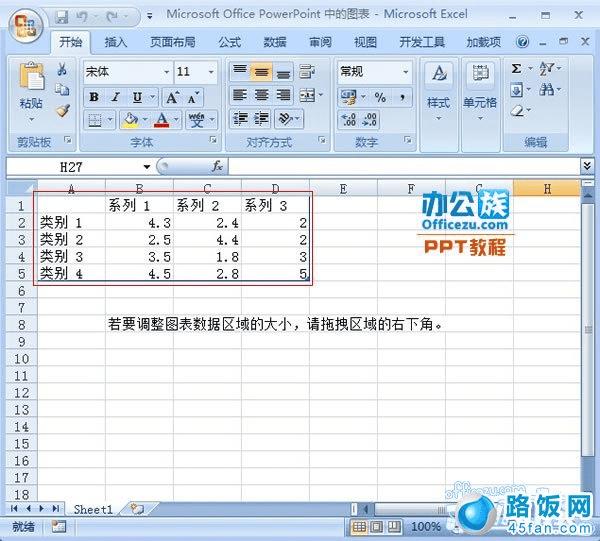Open the font name dropdown 宋体
This screenshot has height=541, width=600.
167,72
